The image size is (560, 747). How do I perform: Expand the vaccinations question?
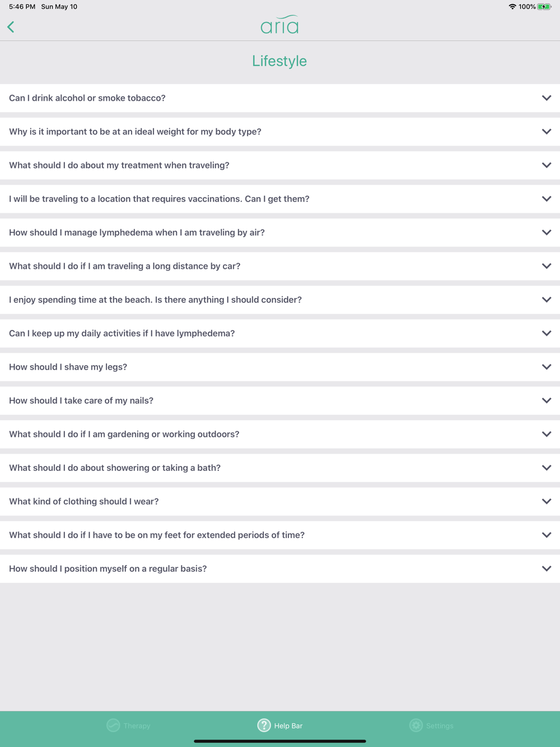click(279, 199)
